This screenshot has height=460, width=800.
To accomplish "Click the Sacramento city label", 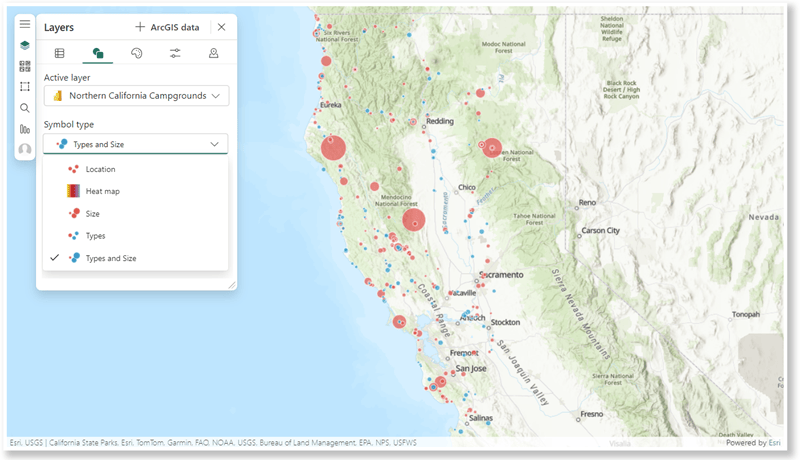I will 503,275.
